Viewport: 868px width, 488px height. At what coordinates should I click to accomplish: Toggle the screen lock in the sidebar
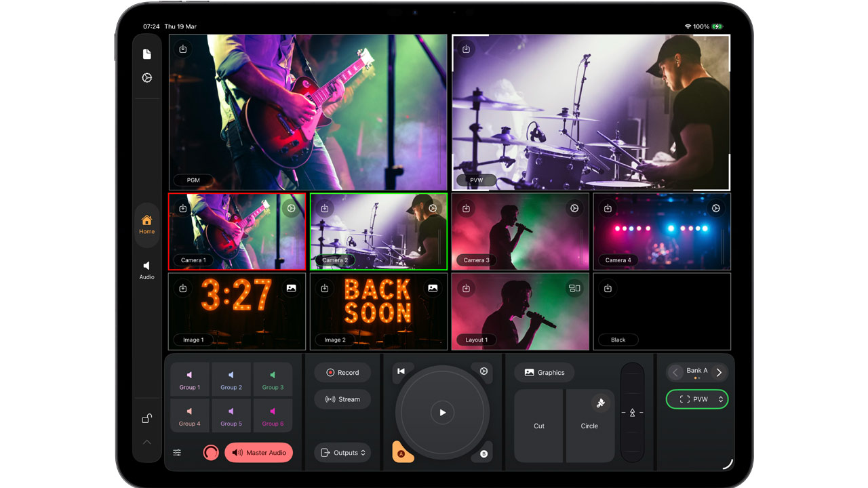coord(147,419)
